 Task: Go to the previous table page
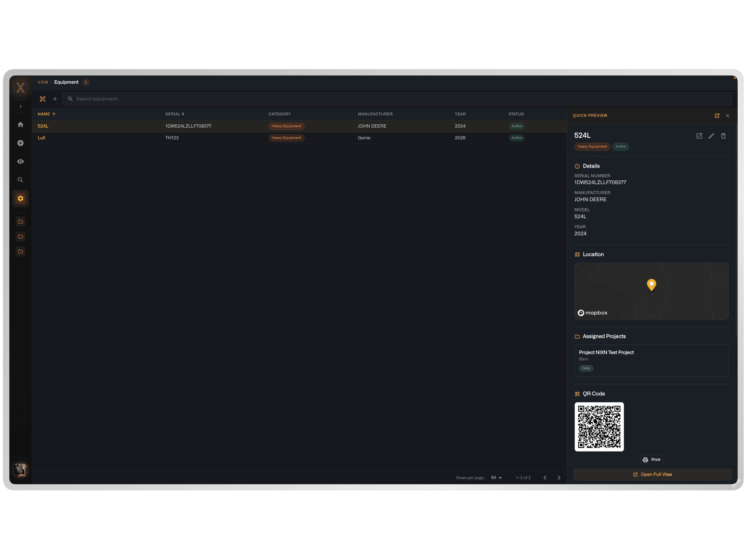tap(545, 478)
